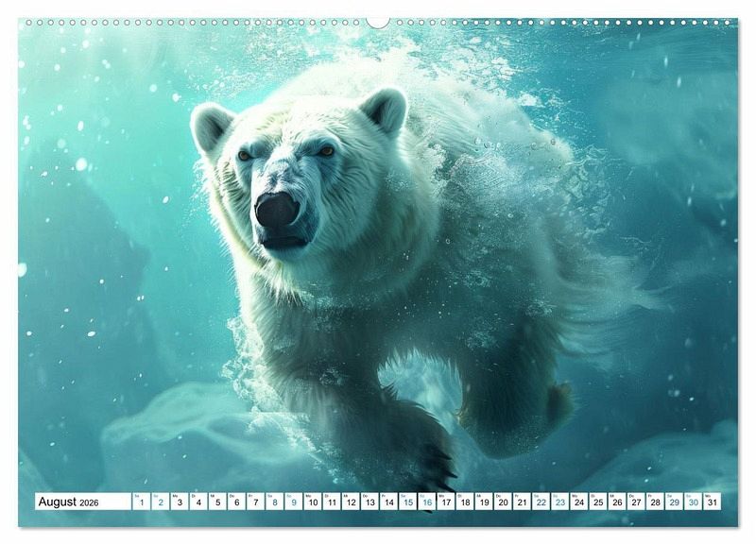Screen dimensions: 756x545
Task: Select day 14 in the date strip
Action: 389,502
